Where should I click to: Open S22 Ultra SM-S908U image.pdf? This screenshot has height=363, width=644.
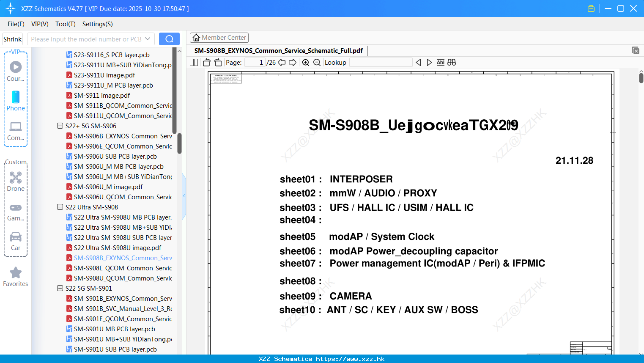click(x=114, y=247)
